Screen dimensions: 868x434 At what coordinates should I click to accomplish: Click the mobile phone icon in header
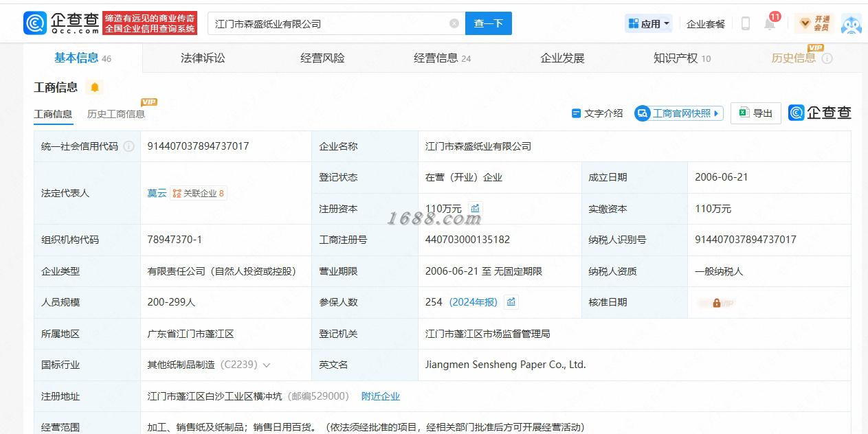coord(745,23)
